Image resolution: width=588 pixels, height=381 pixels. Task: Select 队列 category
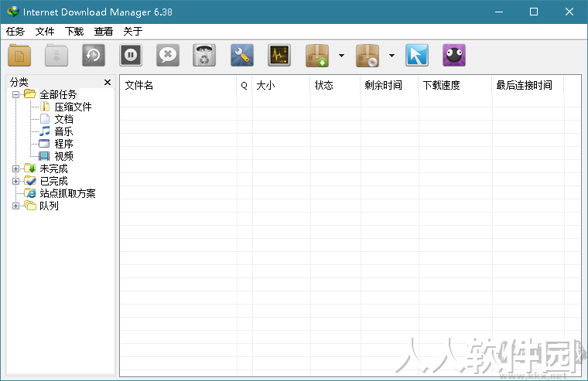click(49, 206)
